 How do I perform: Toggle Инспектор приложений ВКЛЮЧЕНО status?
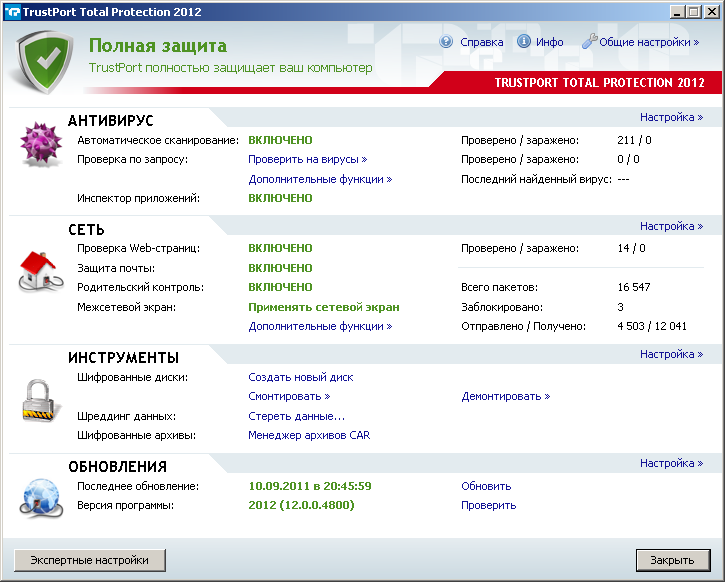(x=280, y=198)
